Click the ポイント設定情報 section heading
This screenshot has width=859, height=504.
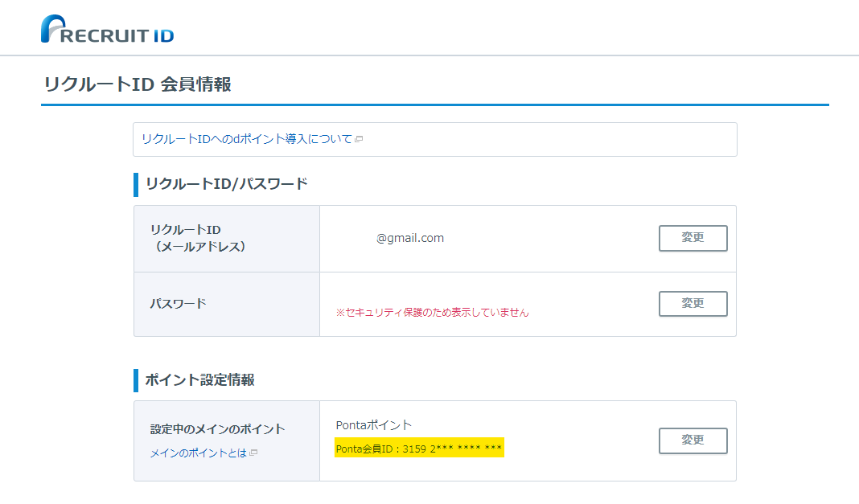tap(200, 379)
